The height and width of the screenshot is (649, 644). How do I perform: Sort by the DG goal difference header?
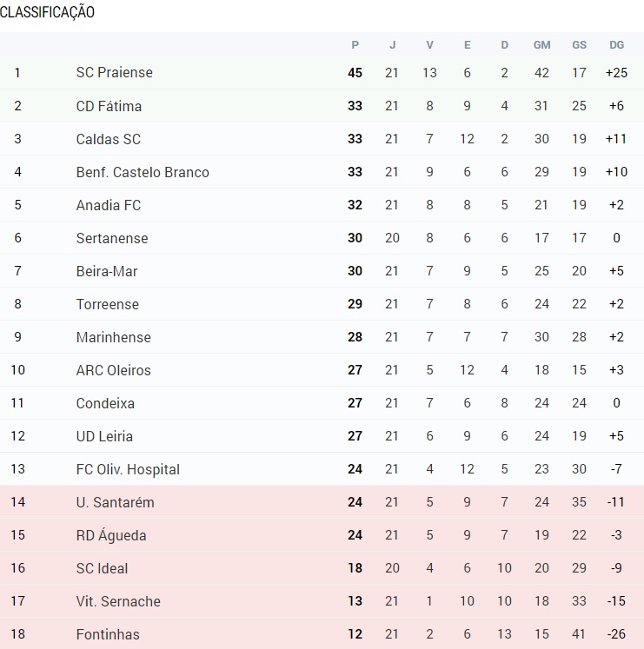point(617,44)
